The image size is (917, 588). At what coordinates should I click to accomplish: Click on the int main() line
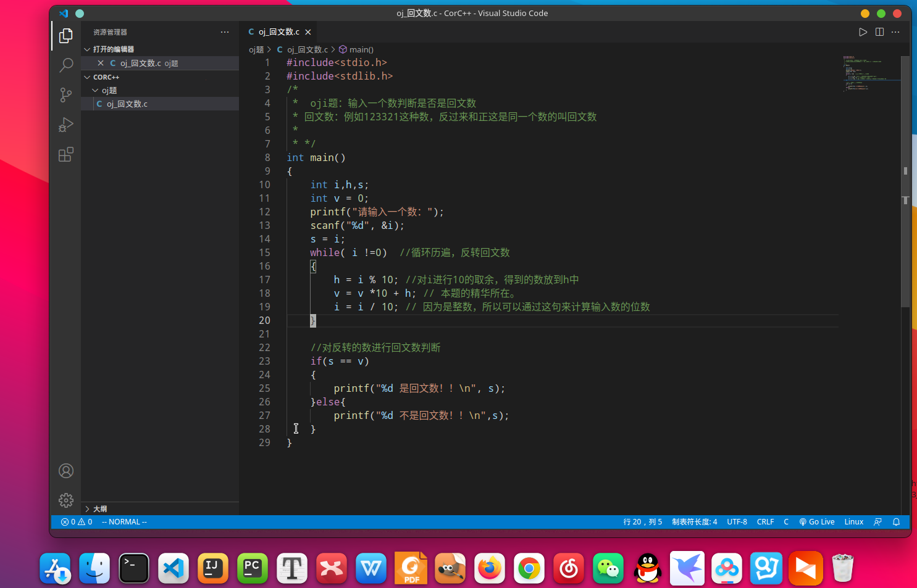coord(316,157)
